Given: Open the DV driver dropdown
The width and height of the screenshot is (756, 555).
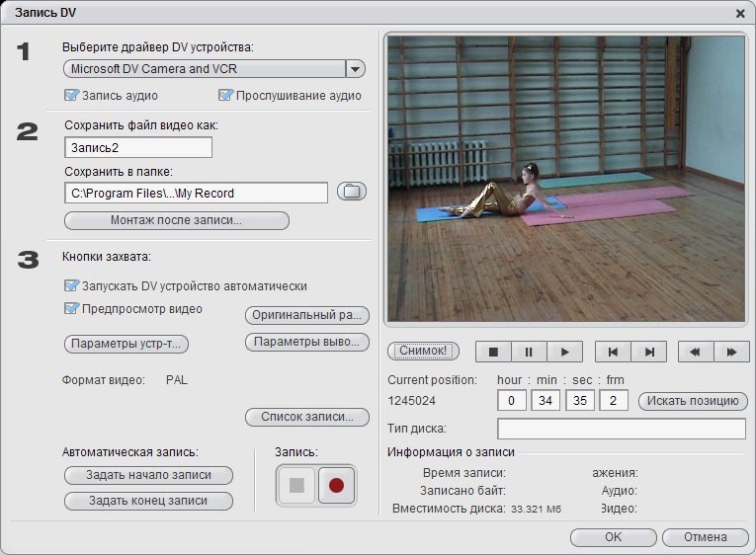Looking at the screenshot, I should point(355,69).
